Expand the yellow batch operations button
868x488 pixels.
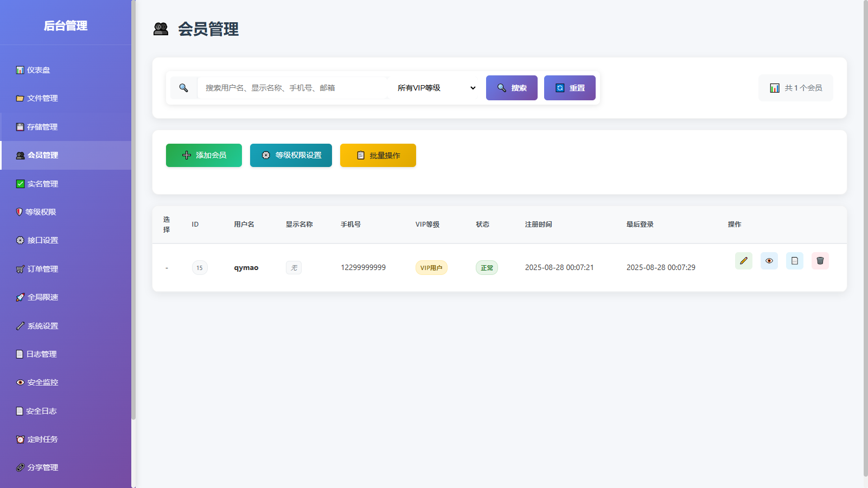pyautogui.click(x=378, y=156)
